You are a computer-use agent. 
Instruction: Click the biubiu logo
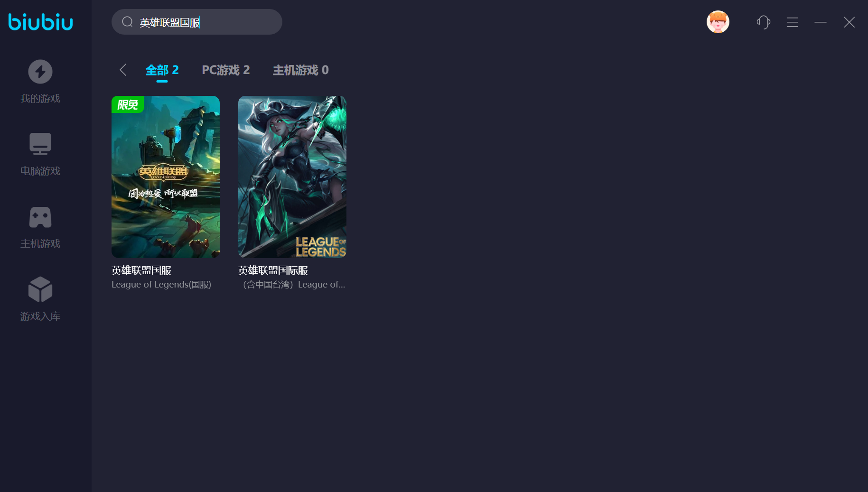[41, 22]
